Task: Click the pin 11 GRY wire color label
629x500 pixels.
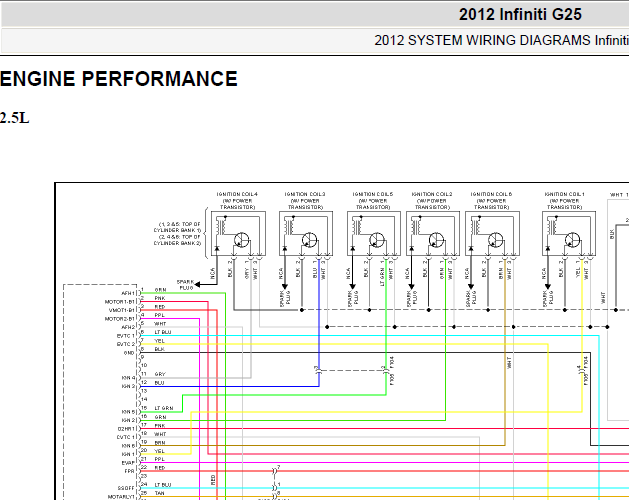Action: pyautogui.click(x=160, y=374)
